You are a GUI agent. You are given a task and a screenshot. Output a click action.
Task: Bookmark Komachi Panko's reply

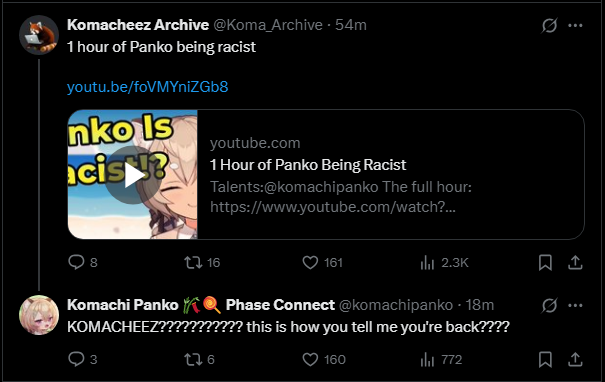tap(545, 359)
